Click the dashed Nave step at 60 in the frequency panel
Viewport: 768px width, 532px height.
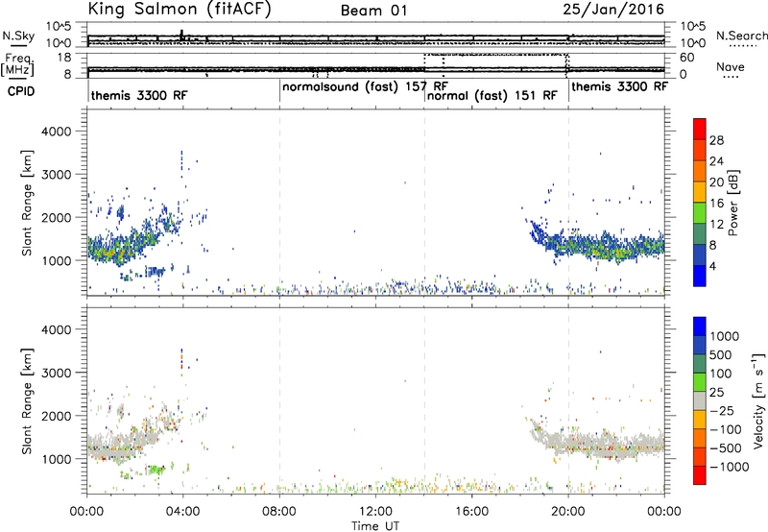(495, 55)
